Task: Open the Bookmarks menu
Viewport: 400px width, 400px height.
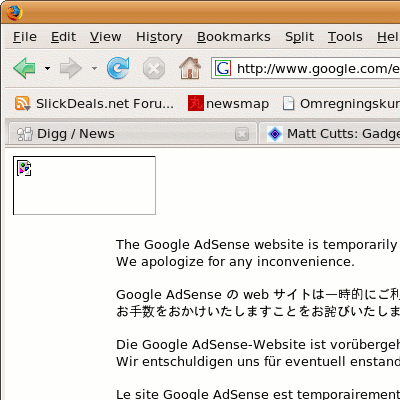Action: click(234, 37)
